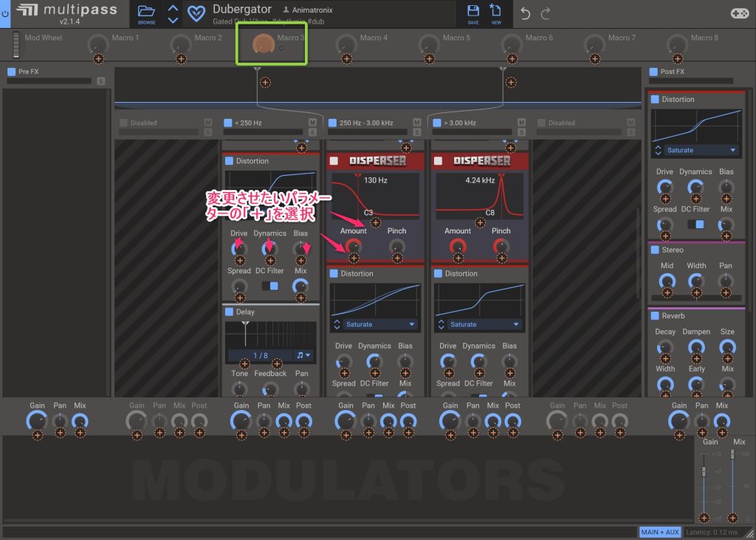Favorite the preset with the heart icon
Viewport: 756px width, 540px height.
[196, 13]
